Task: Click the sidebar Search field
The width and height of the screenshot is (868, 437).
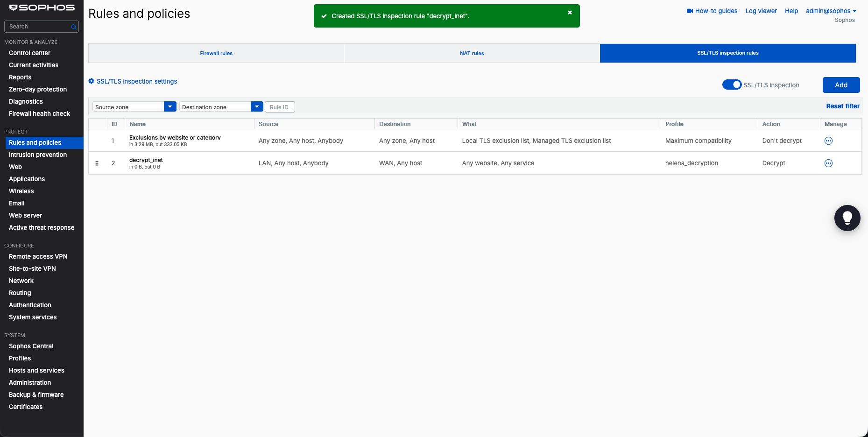Action: 41,27
